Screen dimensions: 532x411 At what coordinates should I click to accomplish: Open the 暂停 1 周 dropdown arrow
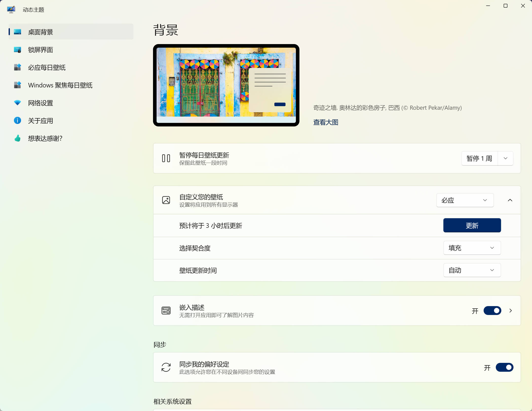coord(506,158)
